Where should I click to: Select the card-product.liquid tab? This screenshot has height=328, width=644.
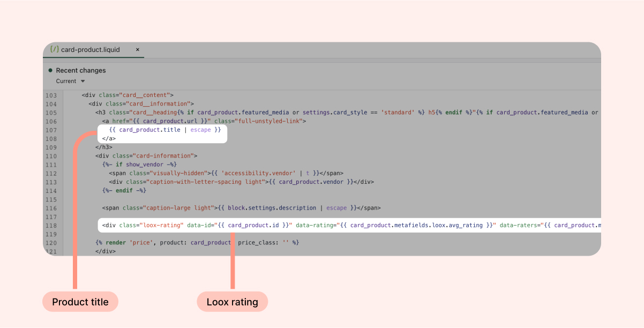[90, 49]
